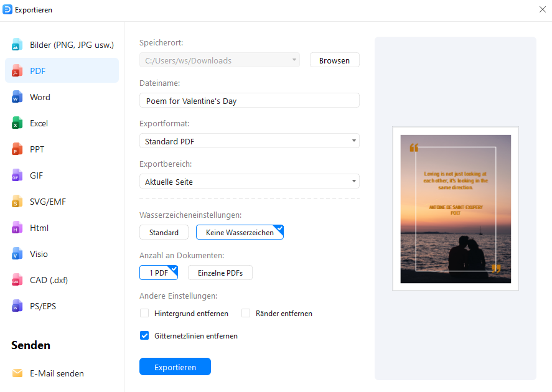This screenshot has height=392, width=552.
Task: Select Standard watermark setting
Action: click(164, 233)
